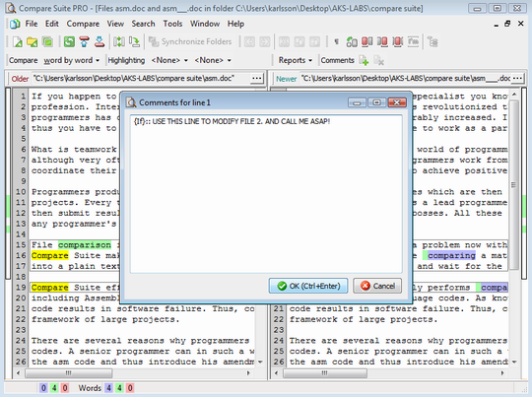532x397 pixels.
Task: Click the right pane horizontal scrollbar thumb
Action: (x=325, y=373)
